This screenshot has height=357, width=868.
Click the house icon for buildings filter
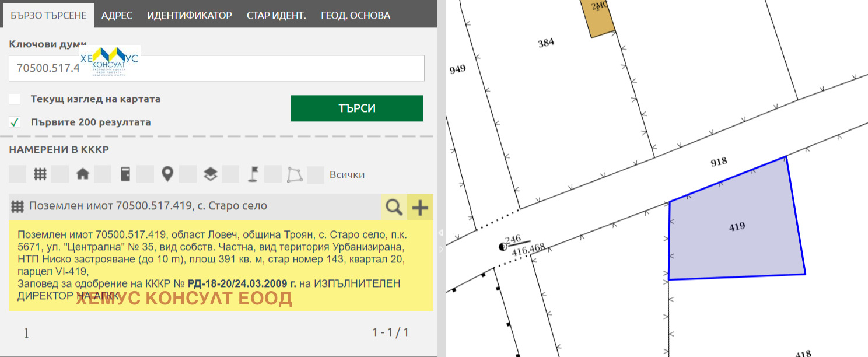point(82,174)
